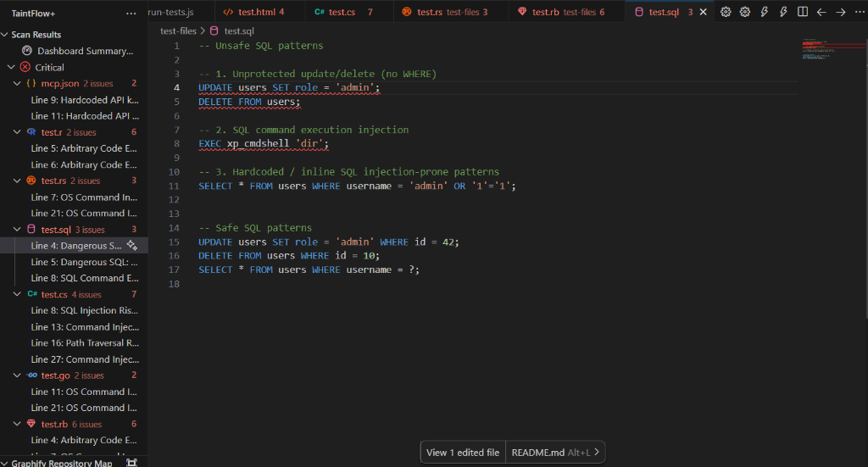Place cursor on EXEC xp_cmdshell 'dir' line

tap(264, 143)
